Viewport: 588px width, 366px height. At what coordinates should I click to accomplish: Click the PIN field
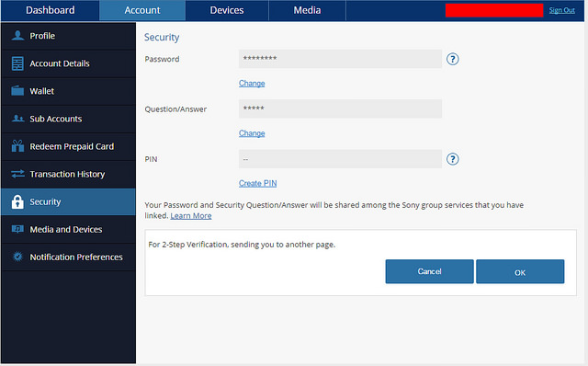tap(340, 159)
